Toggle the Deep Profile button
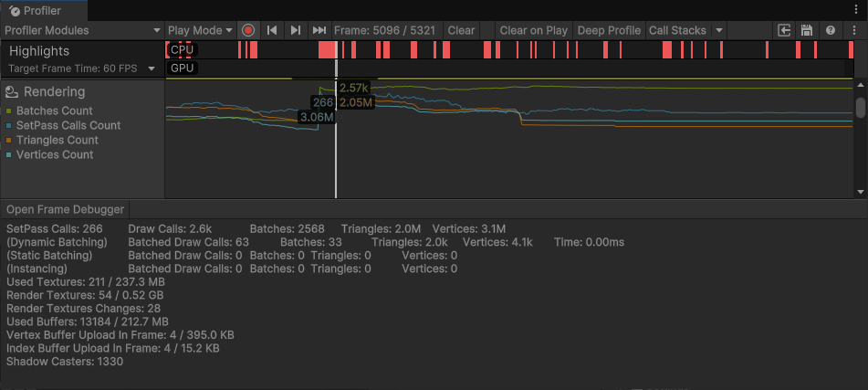Screen dimensions: 868x390 [x=609, y=30]
